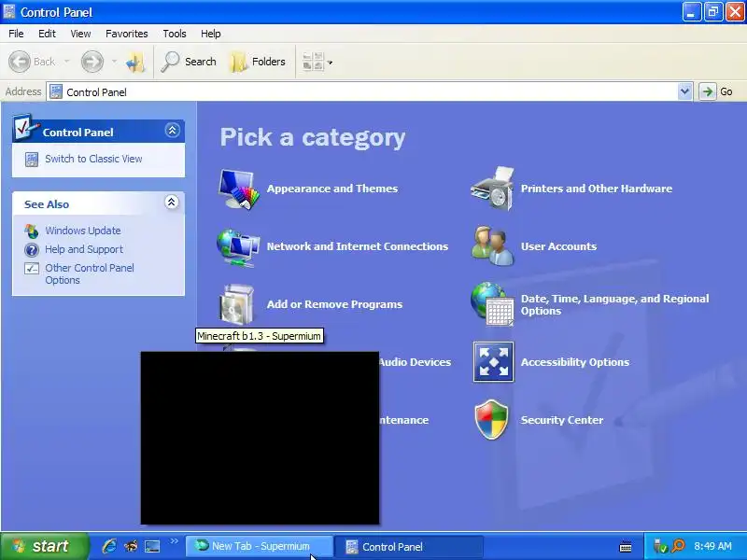Viewport: 747px width, 560px height.
Task: Open the Tools menu
Action: 175,34
